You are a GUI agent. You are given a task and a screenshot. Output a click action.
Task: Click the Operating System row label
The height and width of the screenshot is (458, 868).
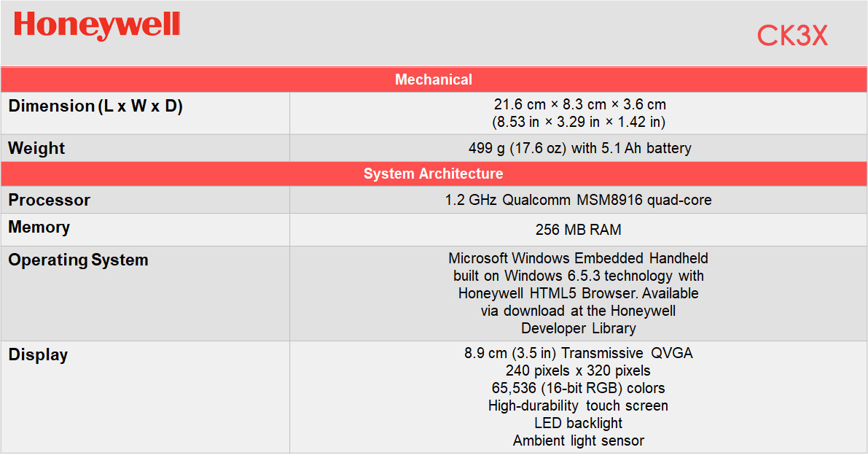78,260
